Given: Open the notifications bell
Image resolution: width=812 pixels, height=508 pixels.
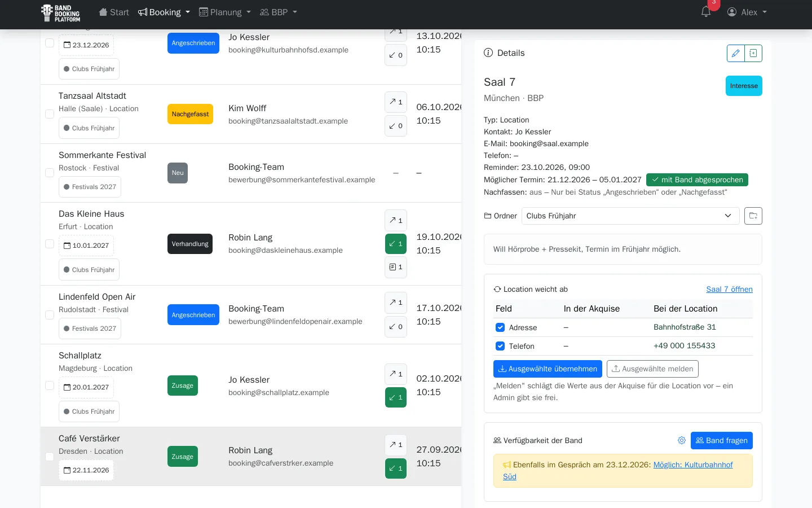Looking at the screenshot, I should (705, 12).
